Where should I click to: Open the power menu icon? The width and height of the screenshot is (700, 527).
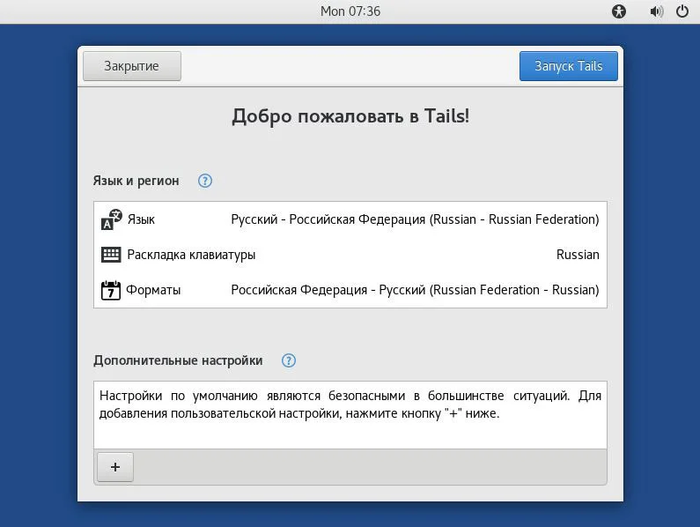(682, 11)
